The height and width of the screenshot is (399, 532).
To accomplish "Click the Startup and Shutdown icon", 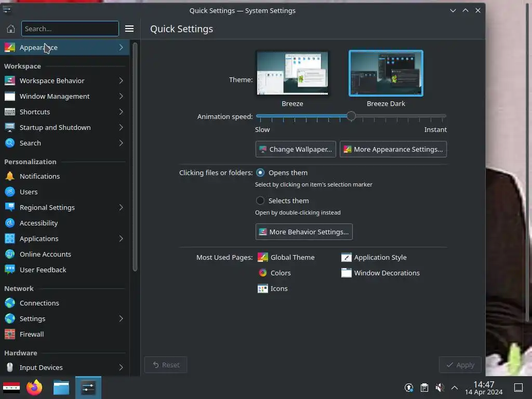I will tap(10, 128).
